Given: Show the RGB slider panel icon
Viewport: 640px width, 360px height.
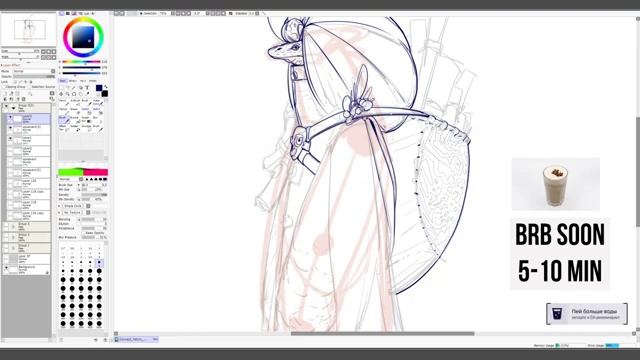Looking at the screenshot, I should click(68, 13).
